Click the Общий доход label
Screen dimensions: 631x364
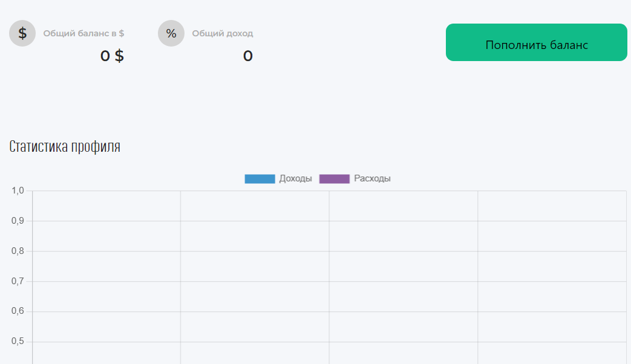click(223, 33)
